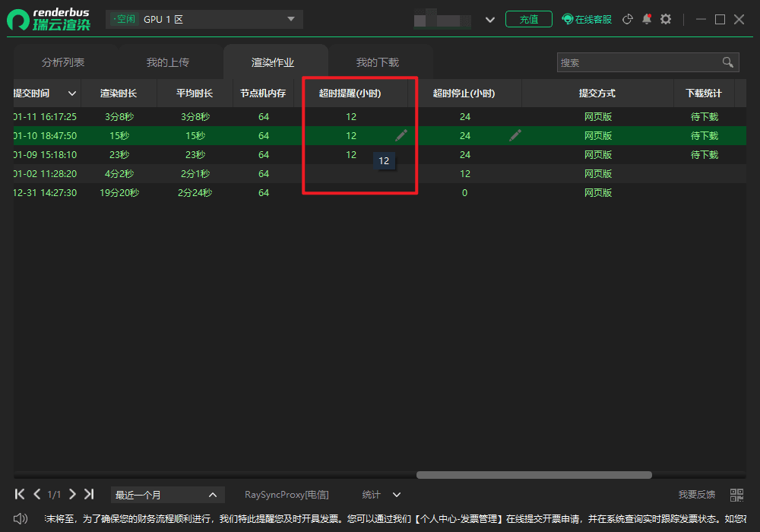
Task: Click the speaker announcement icon
Action: tap(21, 518)
